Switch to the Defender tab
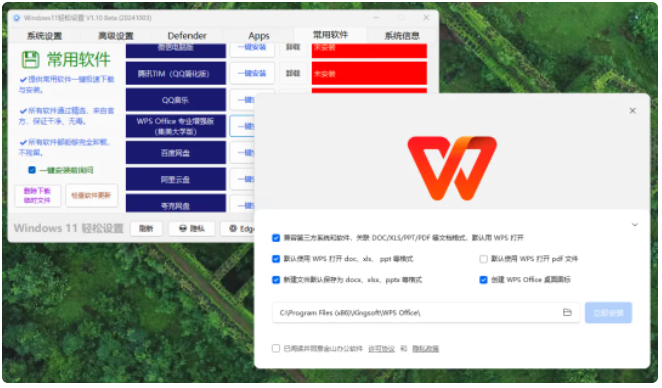The width and height of the screenshot is (662, 388). [187, 36]
